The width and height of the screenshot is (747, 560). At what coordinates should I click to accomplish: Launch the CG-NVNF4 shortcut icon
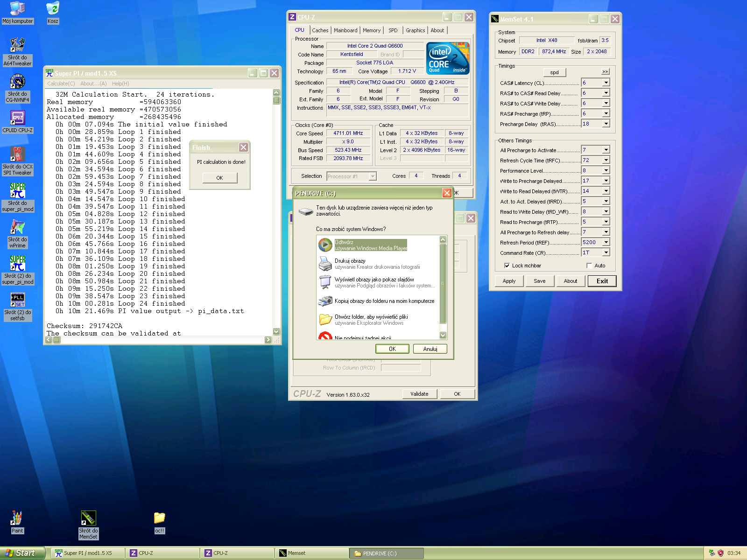tap(17, 88)
